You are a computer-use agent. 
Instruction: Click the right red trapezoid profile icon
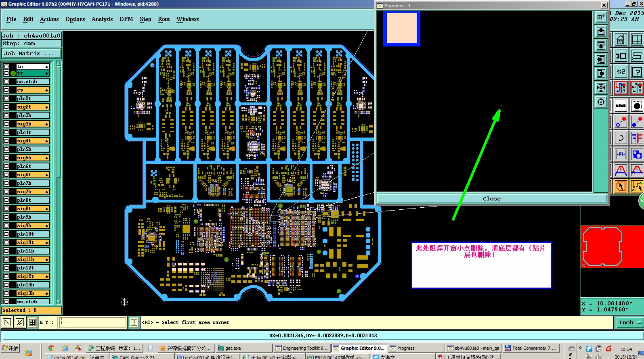(637, 171)
